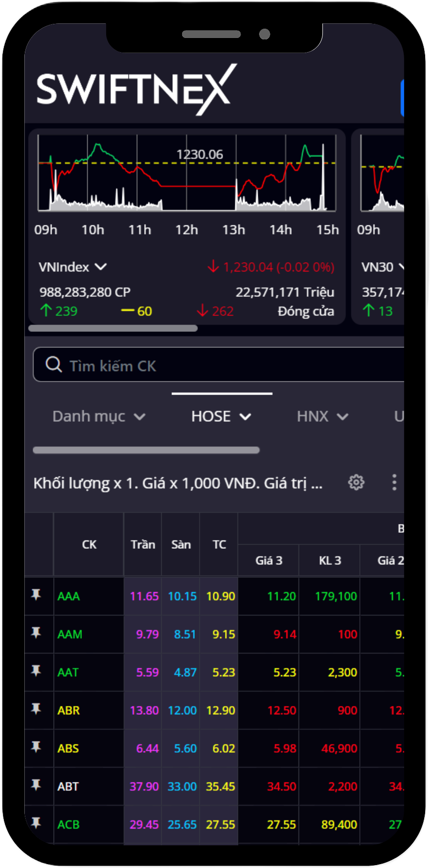Viewport: 430px width, 868px height.
Task: Click the index cards horizontal scrollbar
Action: coord(113,328)
